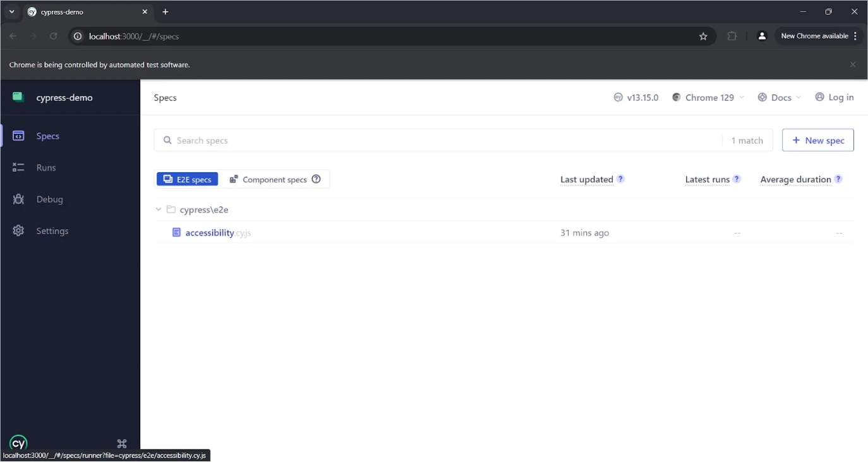Select the E2E specs filter
Screen dimensions: 868x462
(187, 179)
